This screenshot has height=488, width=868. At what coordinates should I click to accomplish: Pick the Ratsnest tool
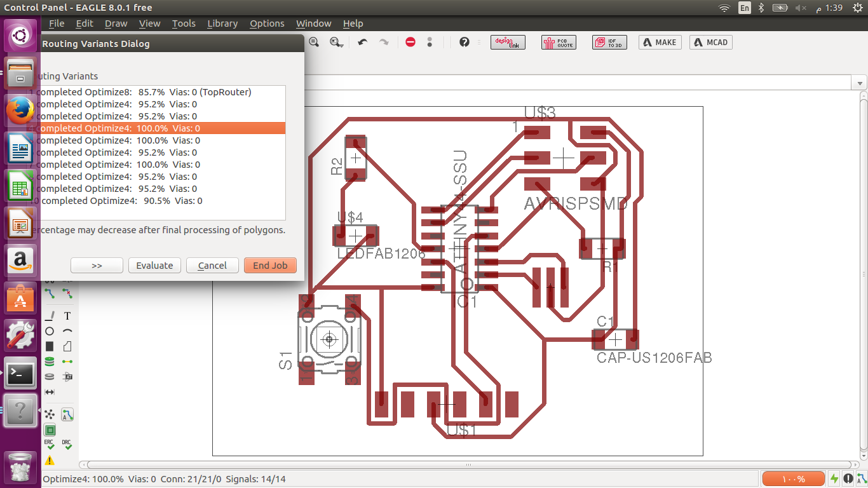pyautogui.click(x=50, y=414)
